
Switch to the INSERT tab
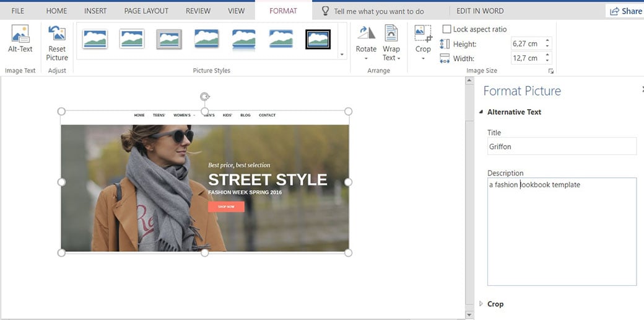pos(95,11)
